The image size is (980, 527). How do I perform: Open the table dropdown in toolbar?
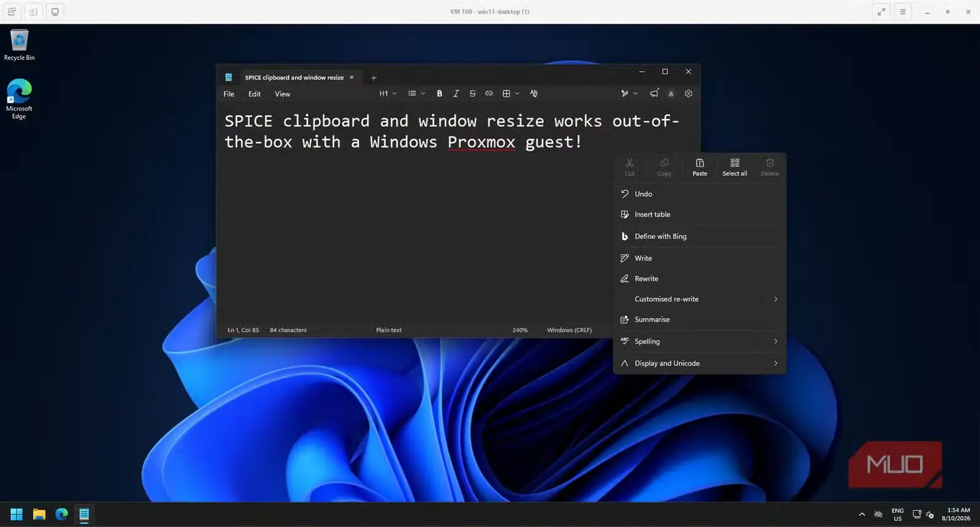tap(510, 94)
